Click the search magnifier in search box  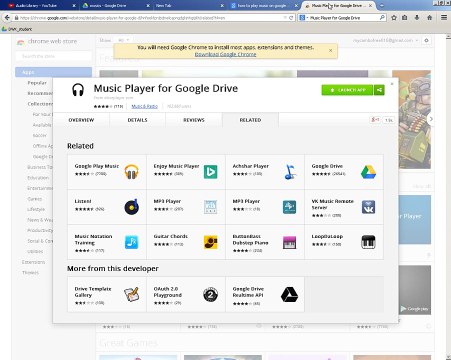pos(382,17)
